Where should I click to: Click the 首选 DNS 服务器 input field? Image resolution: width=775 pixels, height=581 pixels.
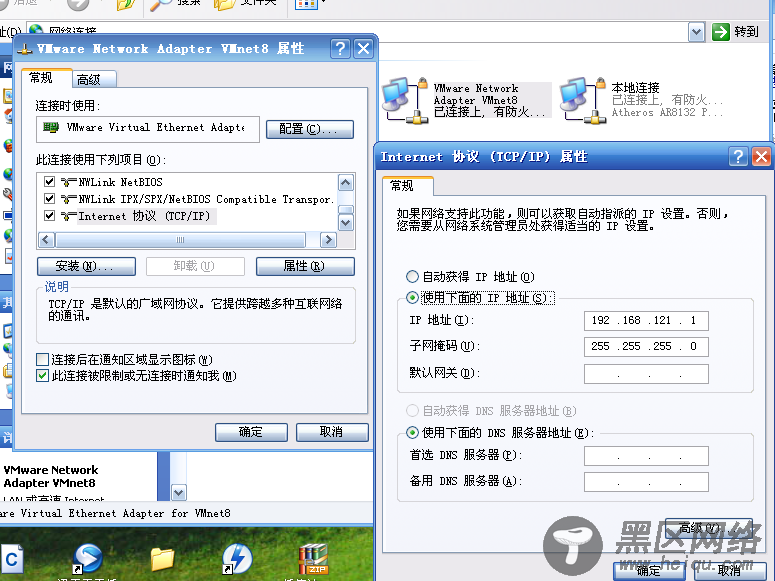(646, 456)
